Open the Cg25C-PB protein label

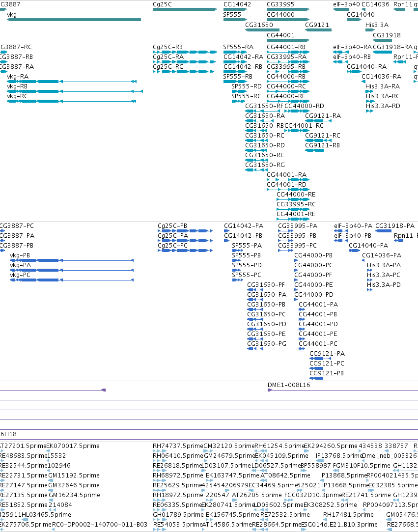coord(172,225)
